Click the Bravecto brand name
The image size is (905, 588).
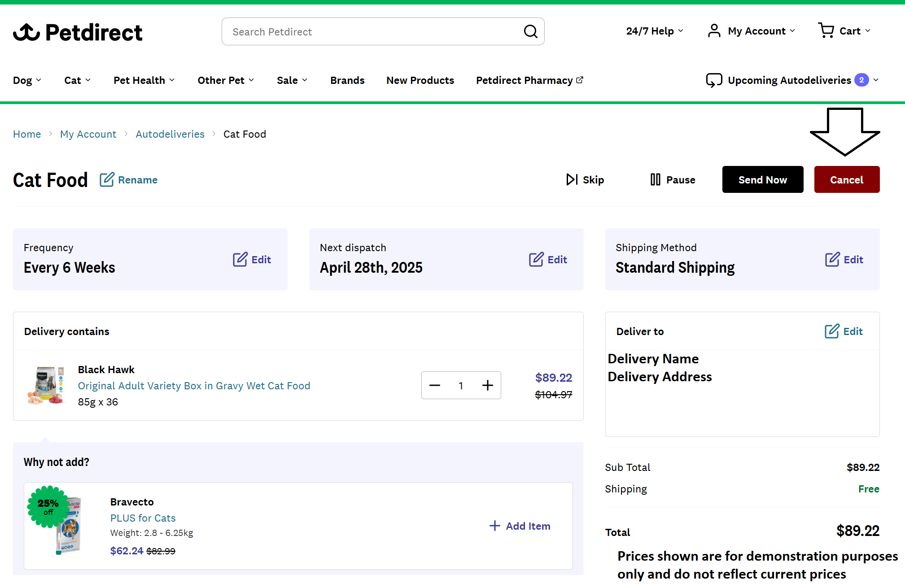pos(132,502)
